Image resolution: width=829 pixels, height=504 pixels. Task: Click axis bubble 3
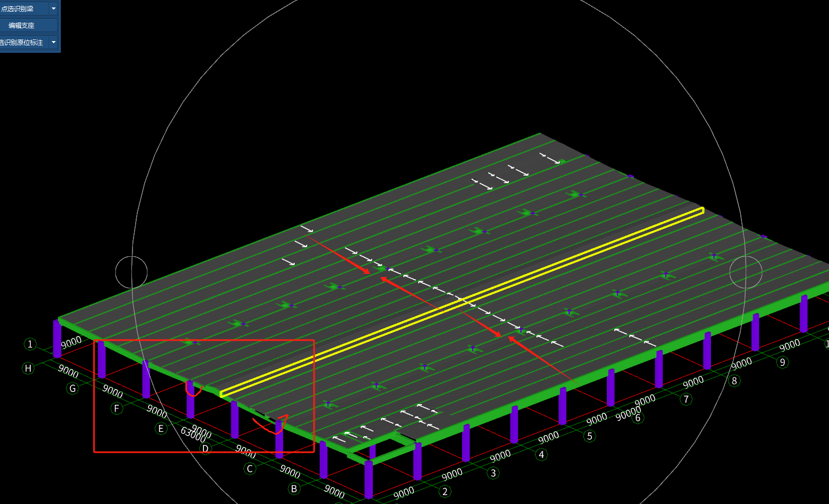pyautogui.click(x=493, y=473)
